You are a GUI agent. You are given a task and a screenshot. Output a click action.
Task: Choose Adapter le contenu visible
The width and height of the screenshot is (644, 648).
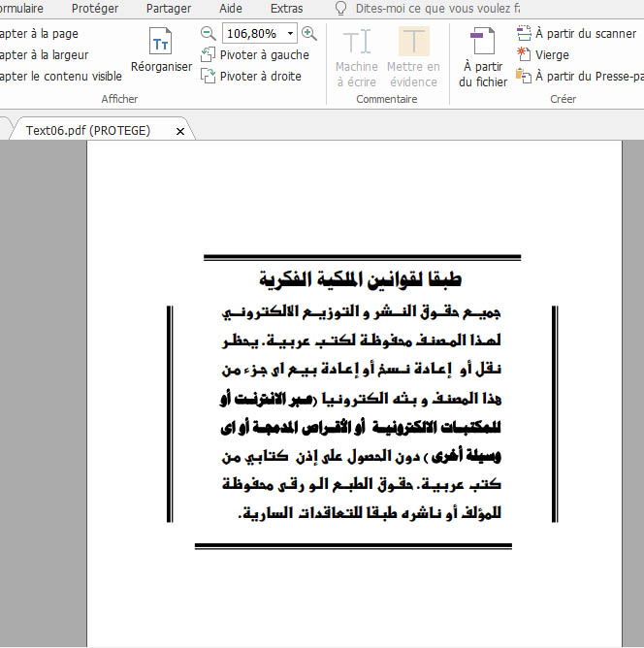click(x=61, y=76)
